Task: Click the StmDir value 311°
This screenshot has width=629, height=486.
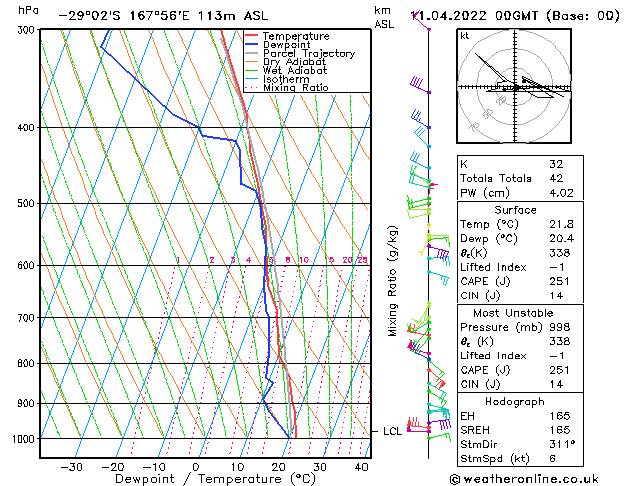Action: [562, 444]
